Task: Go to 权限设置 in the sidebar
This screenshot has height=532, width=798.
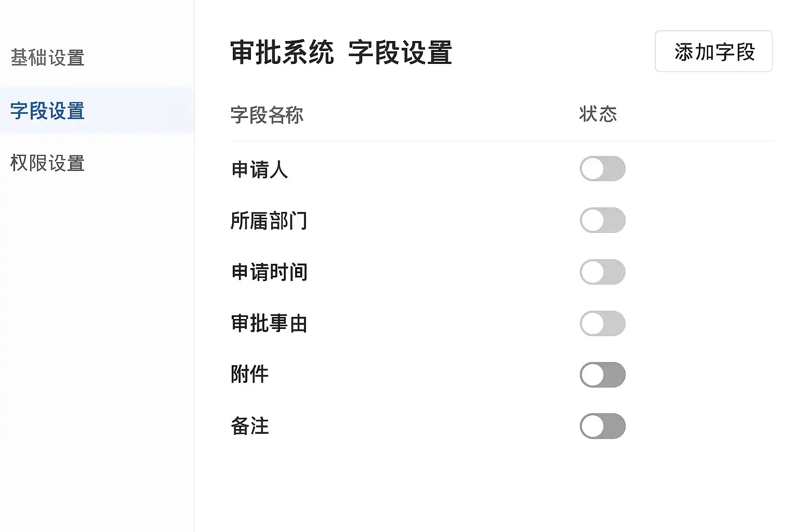Action: click(x=47, y=163)
